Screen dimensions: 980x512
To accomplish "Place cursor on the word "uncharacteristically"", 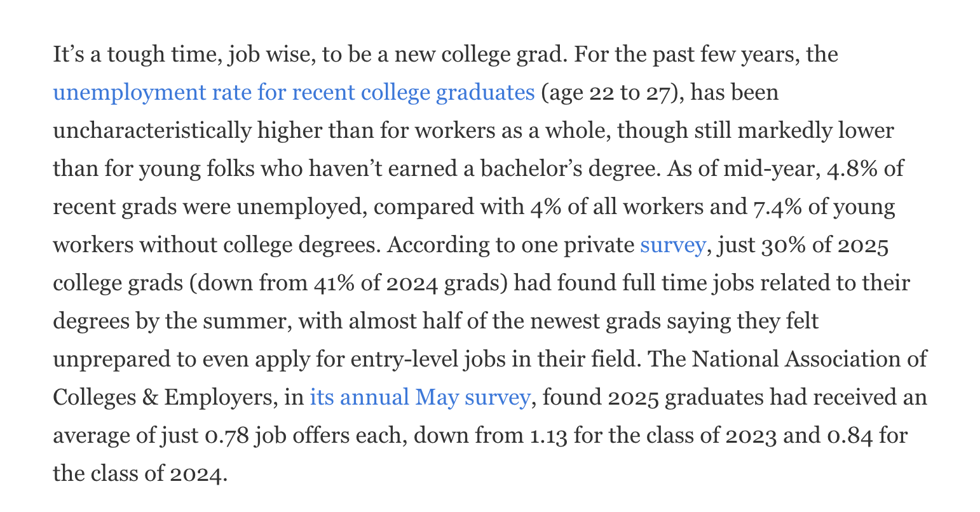I will click(x=151, y=131).
